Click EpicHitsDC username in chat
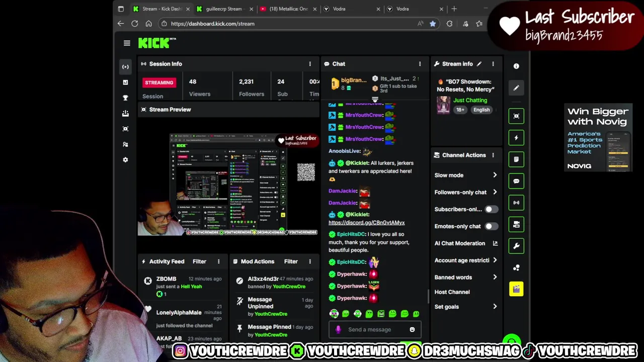The width and height of the screenshot is (644, 362). coord(351,234)
